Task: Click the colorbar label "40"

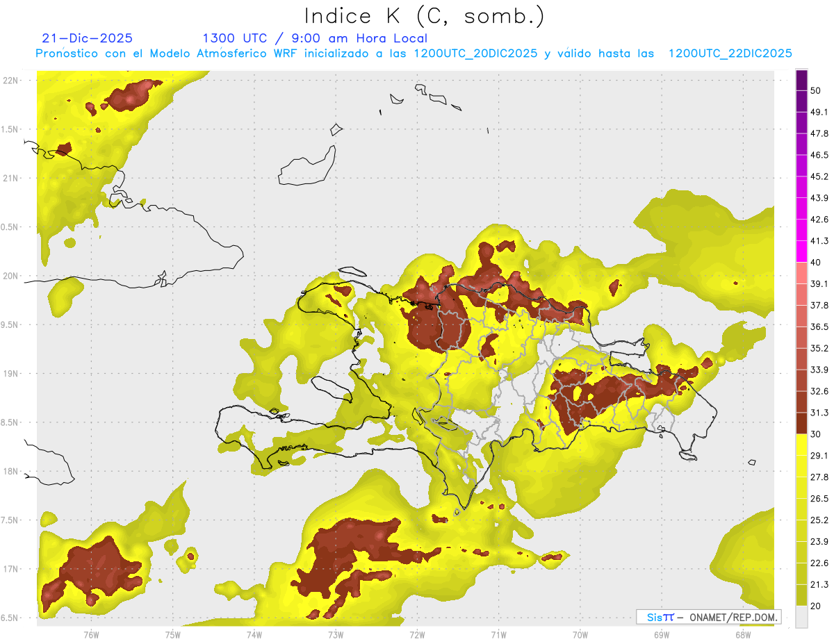Action: coord(815,263)
